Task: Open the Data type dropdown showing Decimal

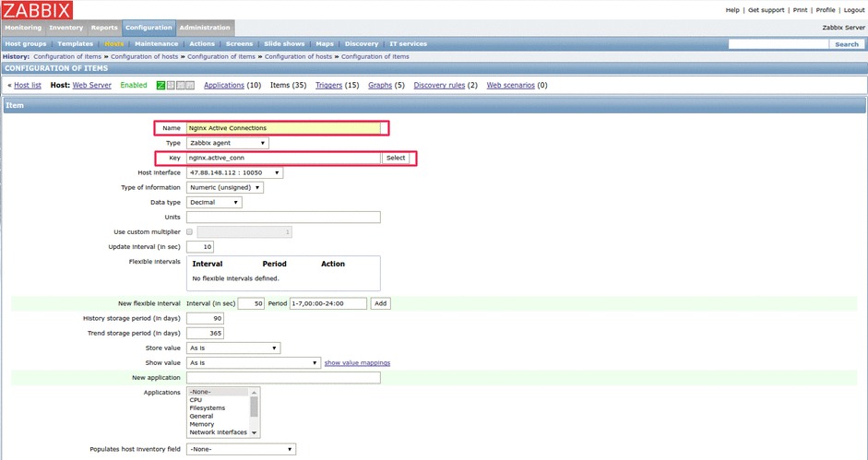Action: [x=214, y=203]
